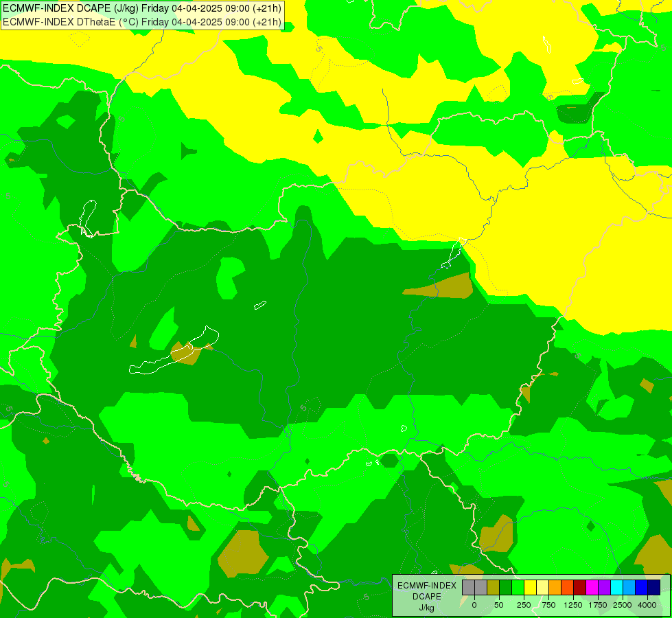Click the dark green legend swatch

tap(506, 588)
